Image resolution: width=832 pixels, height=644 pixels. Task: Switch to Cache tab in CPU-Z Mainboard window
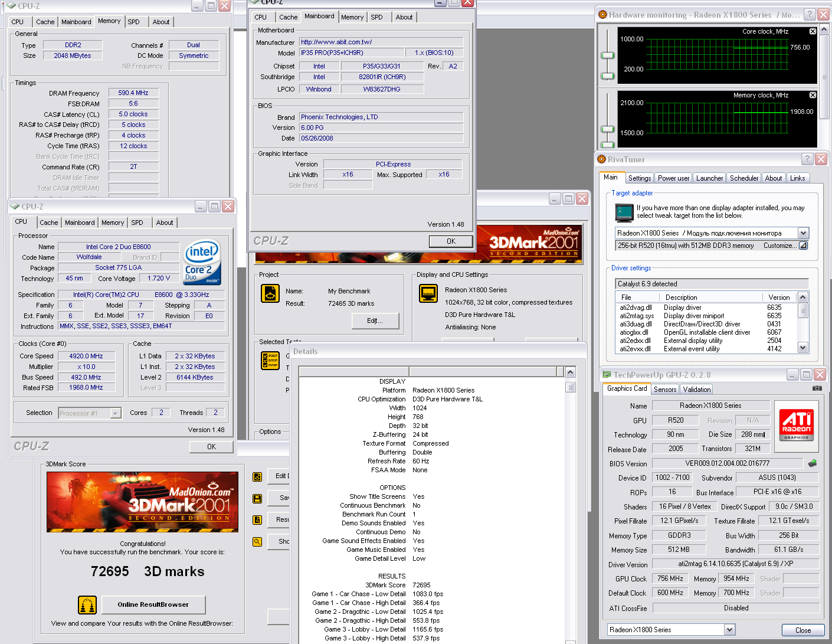point(289,17)
